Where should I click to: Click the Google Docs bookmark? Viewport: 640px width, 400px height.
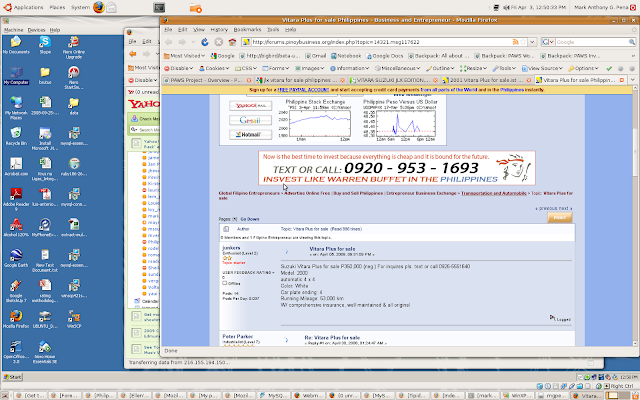(x=384, y=56)
